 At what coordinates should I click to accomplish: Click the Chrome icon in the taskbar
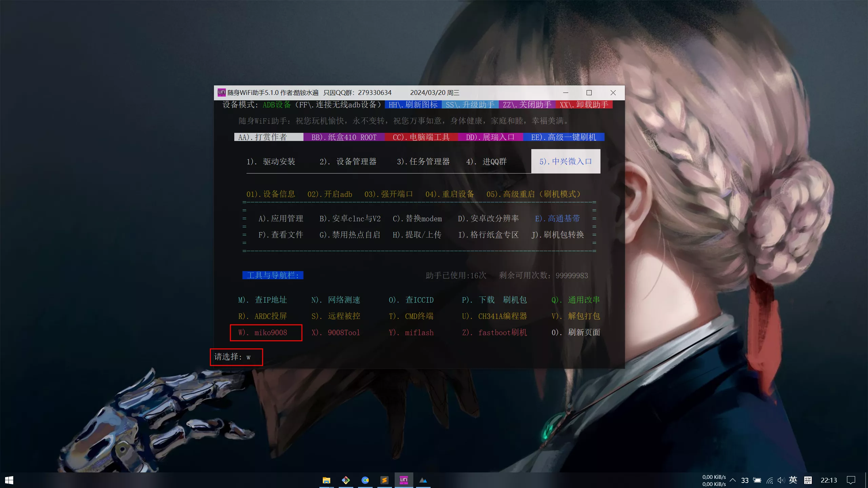pyautogui.click(x=365, y=480)
